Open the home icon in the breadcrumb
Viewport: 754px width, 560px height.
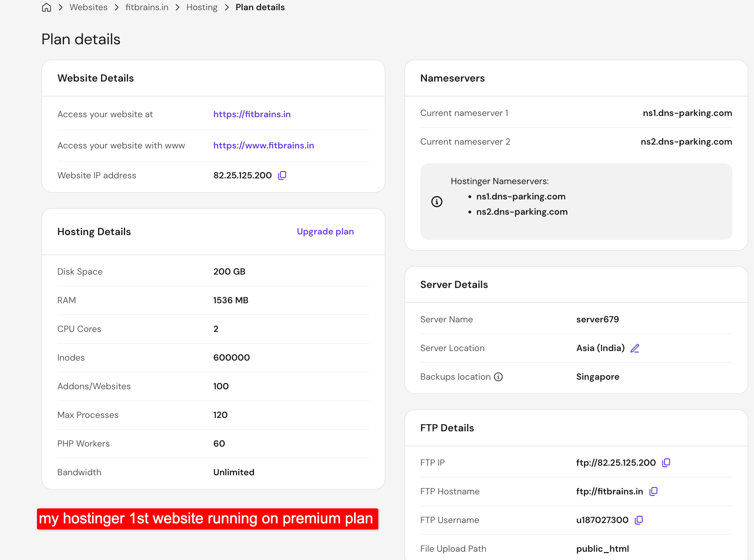46,7
